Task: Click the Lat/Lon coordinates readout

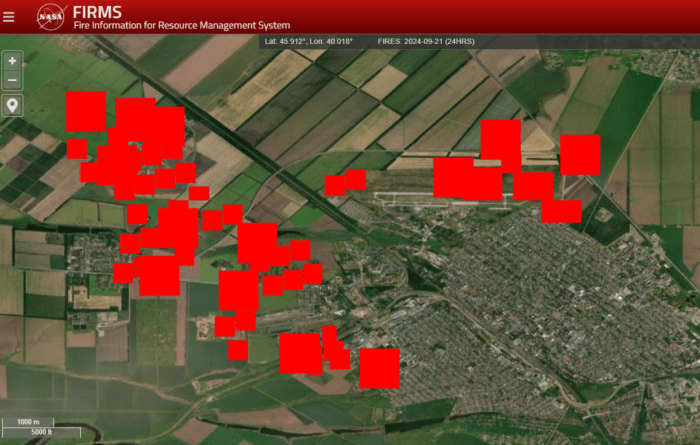Action: [x=309, y=42]
